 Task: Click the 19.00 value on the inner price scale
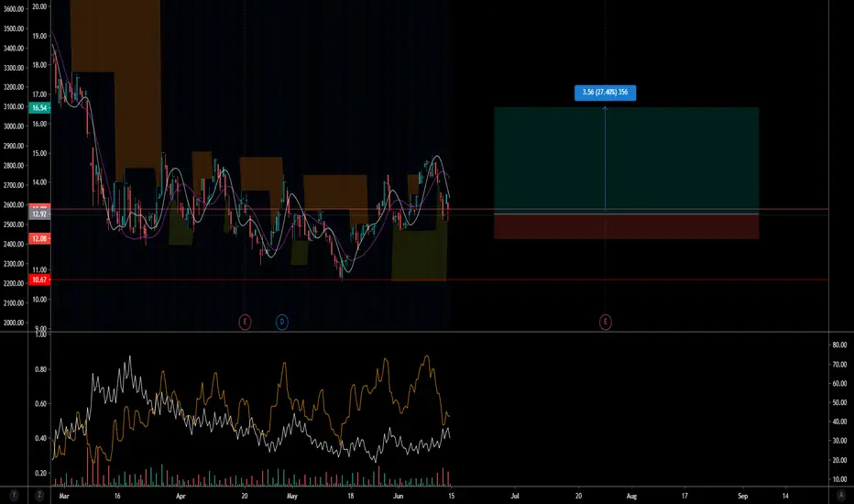click(x=39, y=36)
